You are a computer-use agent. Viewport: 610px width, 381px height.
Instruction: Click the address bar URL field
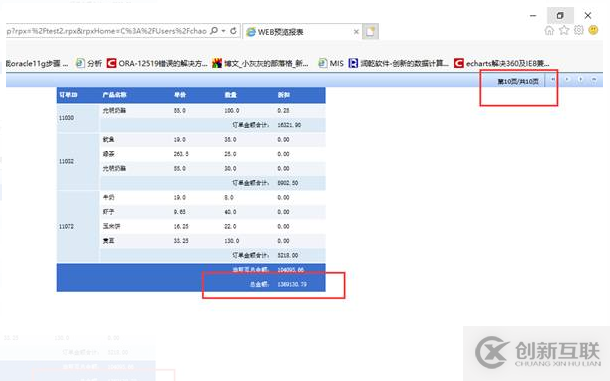pos(106,31)
